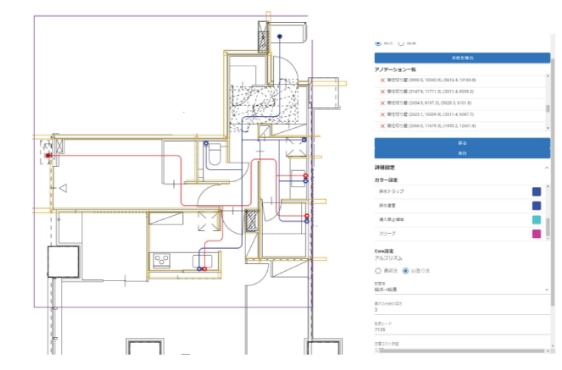Viewport: 562px width, 370px height.
Task: Select the first algorithm radio option
Action: 378,271
